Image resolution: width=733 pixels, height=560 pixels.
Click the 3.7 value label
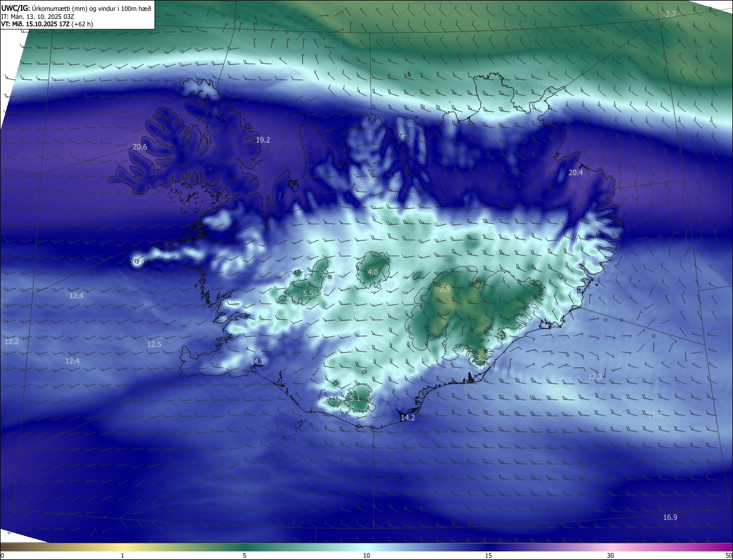coord(671,14)
